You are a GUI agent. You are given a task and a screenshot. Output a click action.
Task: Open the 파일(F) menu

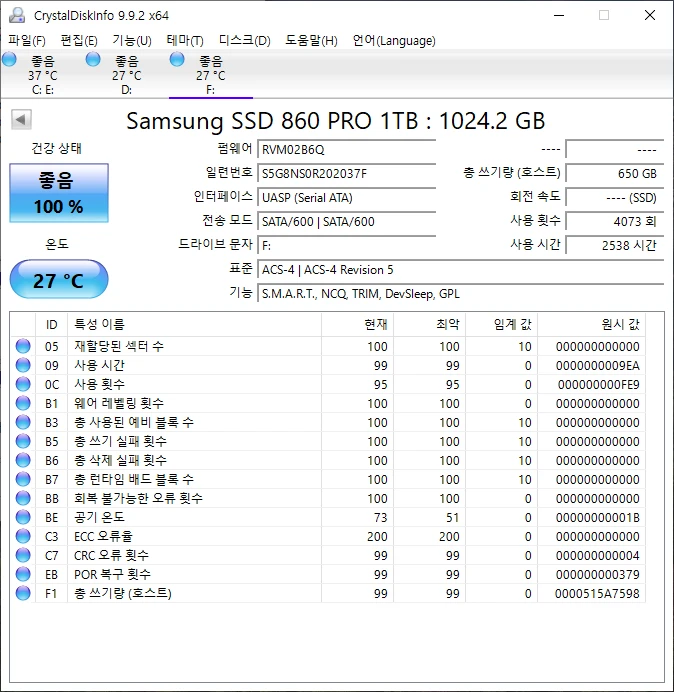point(27,41)
